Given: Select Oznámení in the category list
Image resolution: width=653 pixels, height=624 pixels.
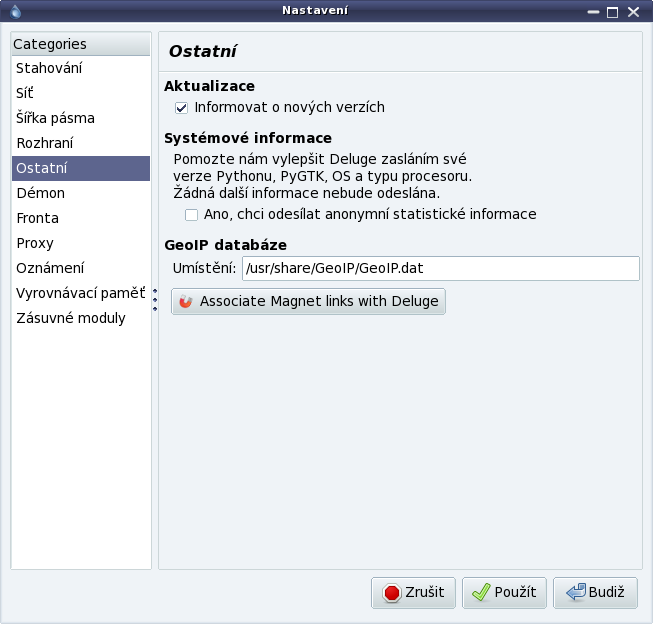Looking at the screenshot, I should (50, 268).
